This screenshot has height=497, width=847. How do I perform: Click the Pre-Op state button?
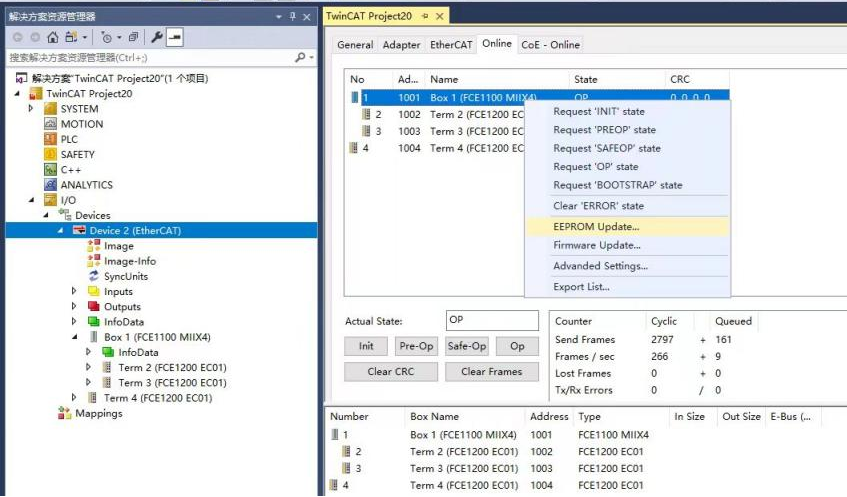(416, 346)
